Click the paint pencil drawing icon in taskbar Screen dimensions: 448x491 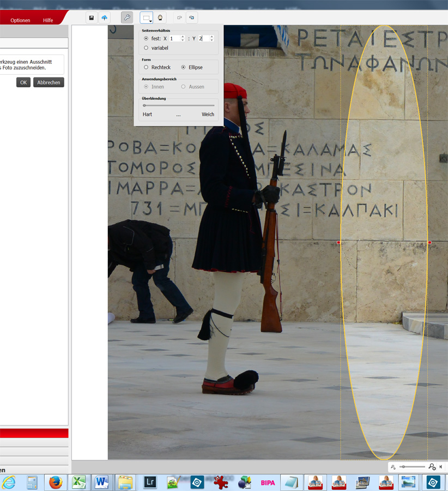pyautogui.click(x=173, y=483)
